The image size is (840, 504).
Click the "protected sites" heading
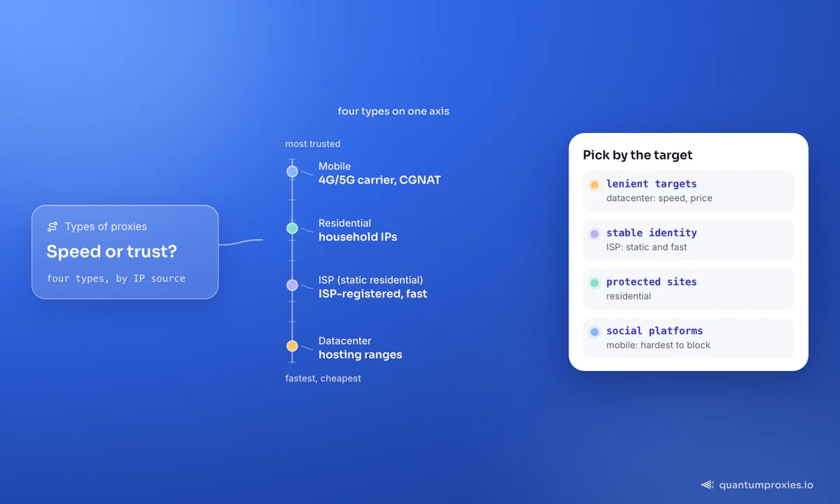[x=652, y=282]
